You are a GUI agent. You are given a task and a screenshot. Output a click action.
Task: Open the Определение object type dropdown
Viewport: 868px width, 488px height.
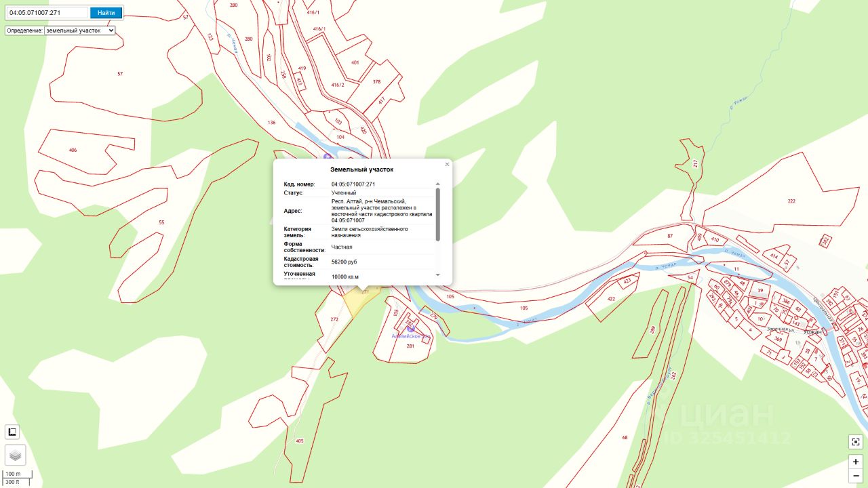[x=80, y=30]
